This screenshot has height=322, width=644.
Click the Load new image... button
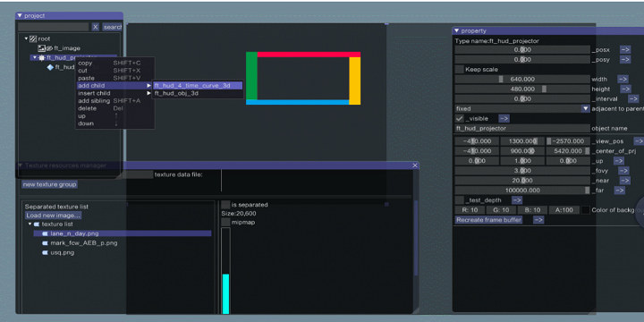(53, 216)
